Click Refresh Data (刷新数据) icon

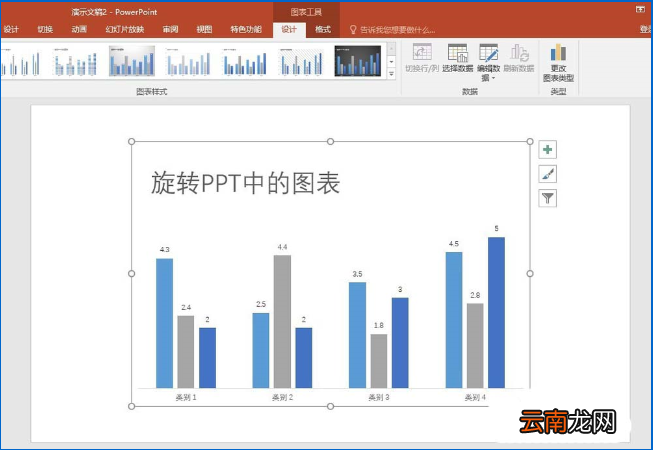519,53
